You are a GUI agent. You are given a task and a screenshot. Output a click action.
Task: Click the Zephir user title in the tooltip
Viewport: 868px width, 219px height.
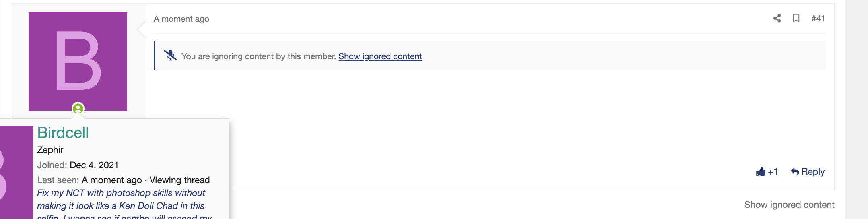(50, 150)
